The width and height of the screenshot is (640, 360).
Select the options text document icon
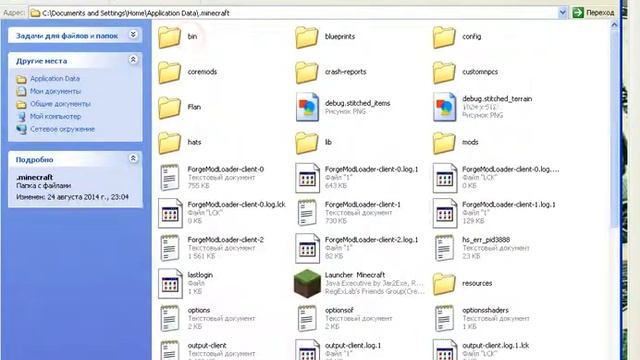[170, 319]
